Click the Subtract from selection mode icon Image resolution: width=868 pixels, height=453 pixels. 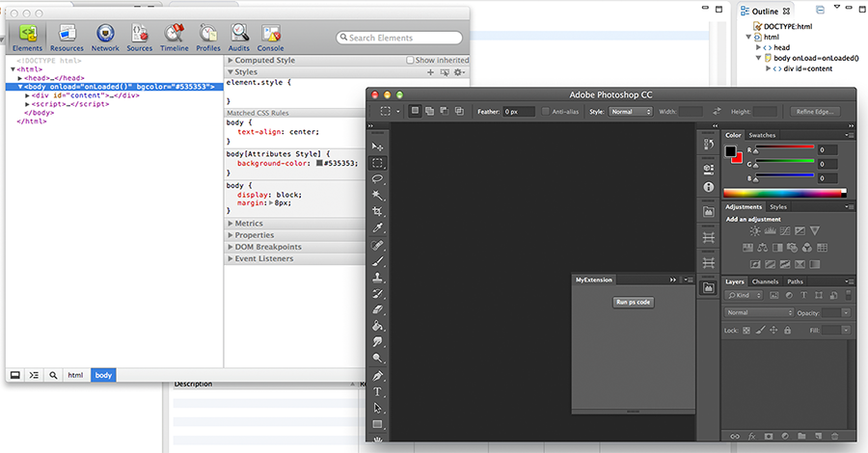click(x=444, y=111)
